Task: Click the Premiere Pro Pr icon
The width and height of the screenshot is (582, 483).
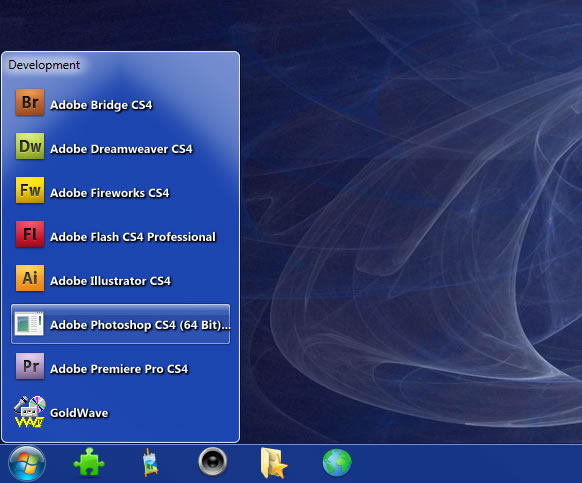Action: [x=30, y=366]
